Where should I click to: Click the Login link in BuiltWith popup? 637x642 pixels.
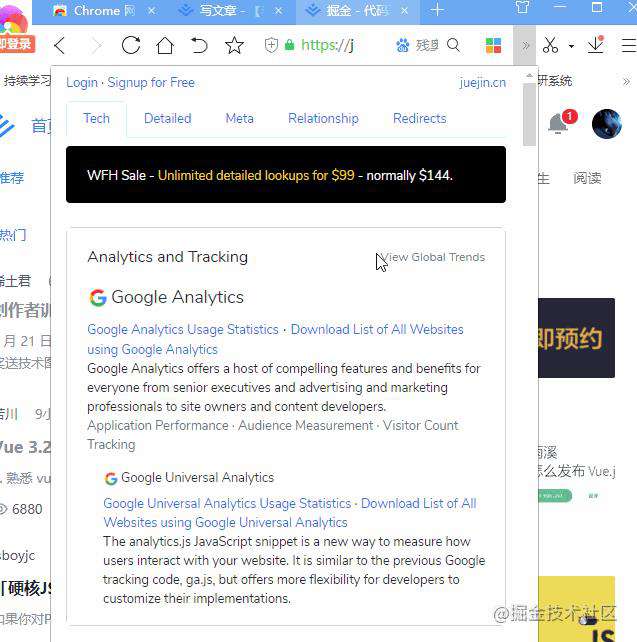[82, 82]
